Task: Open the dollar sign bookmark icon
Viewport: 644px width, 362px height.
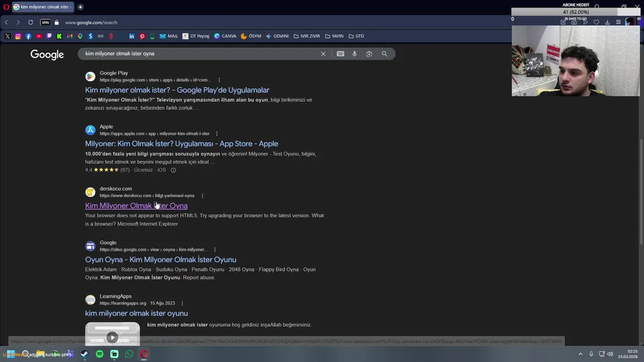Action: pyautogui.click(x=91, y=36)
